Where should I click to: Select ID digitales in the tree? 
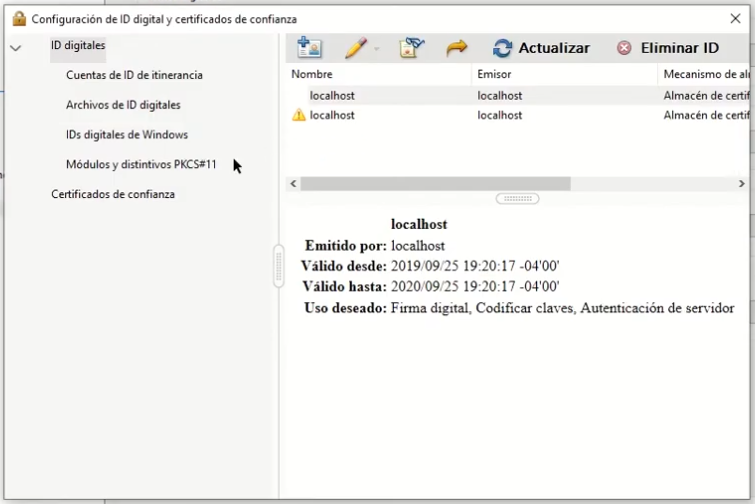pos(78,45)
